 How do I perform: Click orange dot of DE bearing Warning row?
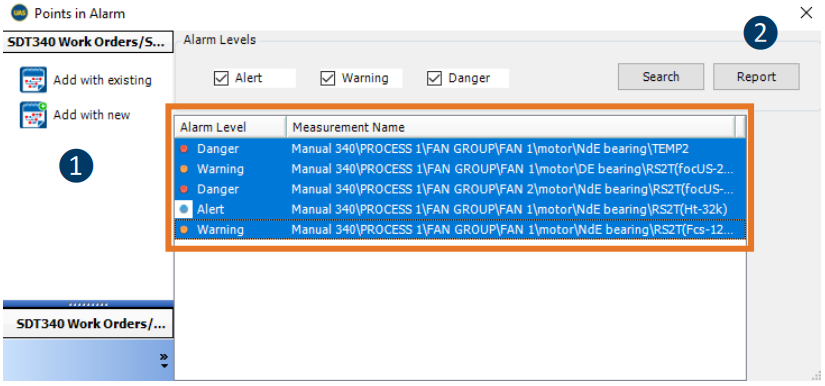point(184,169)
